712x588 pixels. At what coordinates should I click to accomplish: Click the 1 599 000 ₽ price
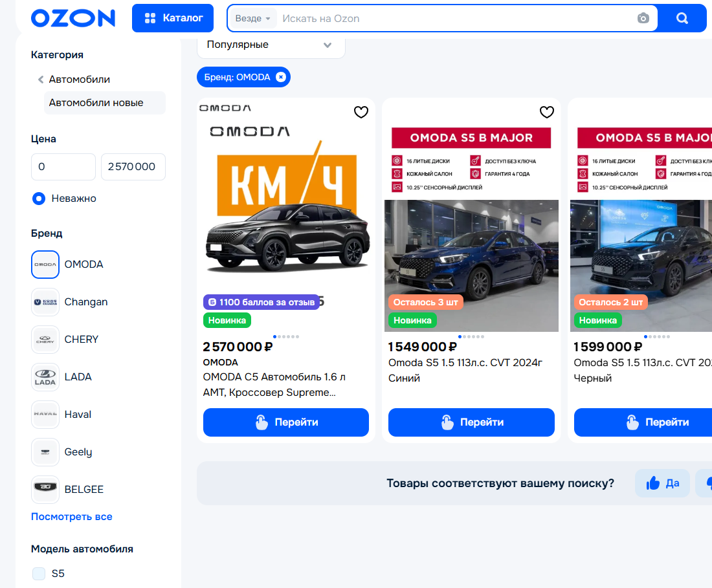pyautogui.click(x=608, y=347)
